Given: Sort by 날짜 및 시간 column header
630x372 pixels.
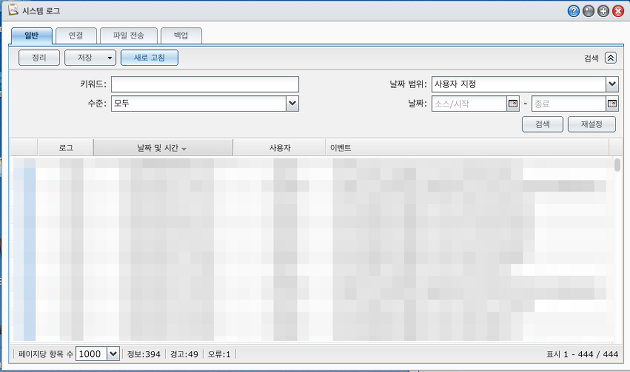Looking at the screenshot, I should click(163, 147).
